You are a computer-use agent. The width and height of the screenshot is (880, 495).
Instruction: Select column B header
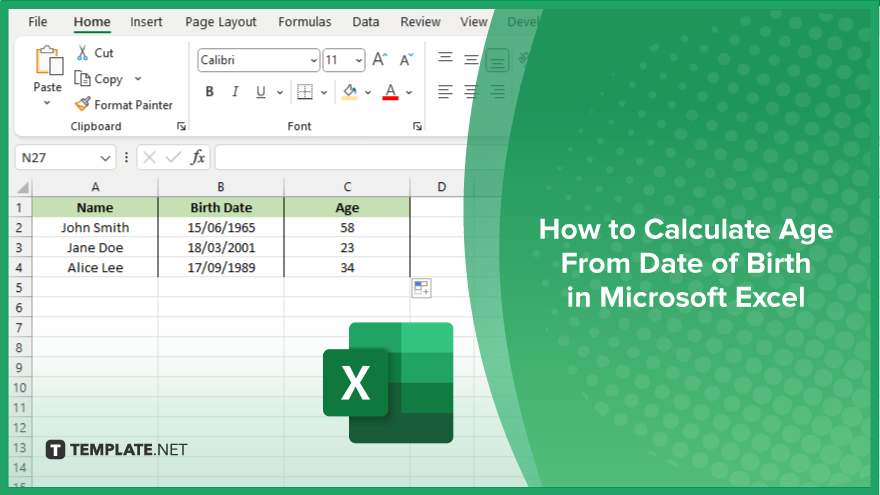(221, 187)
